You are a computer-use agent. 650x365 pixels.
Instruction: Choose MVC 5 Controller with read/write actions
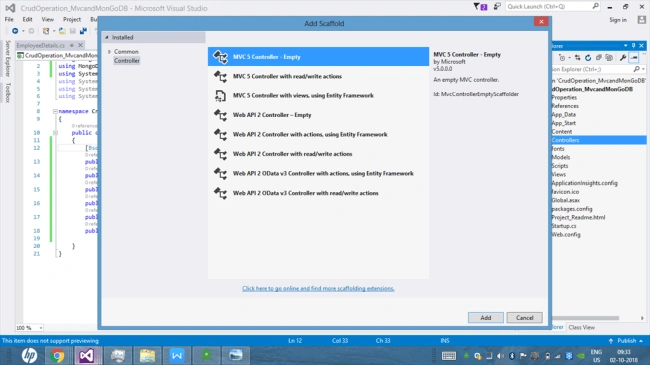[318, 76]
